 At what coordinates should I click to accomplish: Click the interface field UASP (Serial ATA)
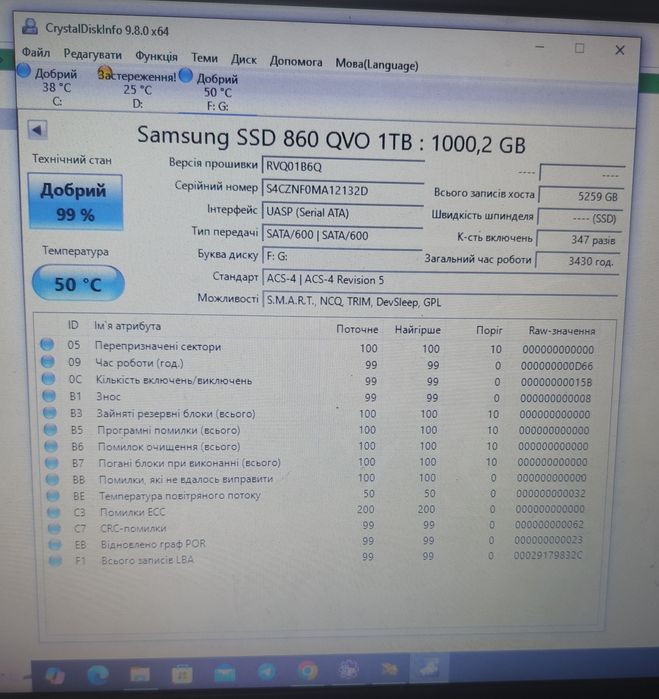coord(342,213)
